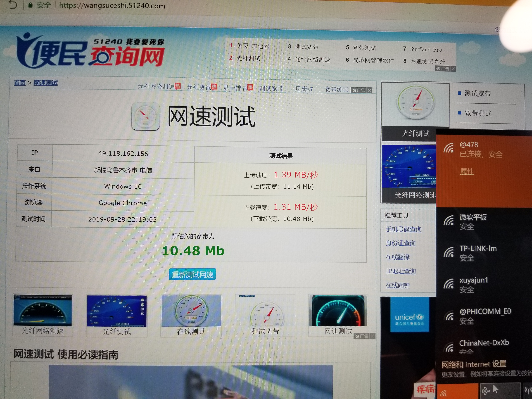Click the padlock security icon in the address bar
The width and height of the screenshot is (532, 399).
(30, 5)
